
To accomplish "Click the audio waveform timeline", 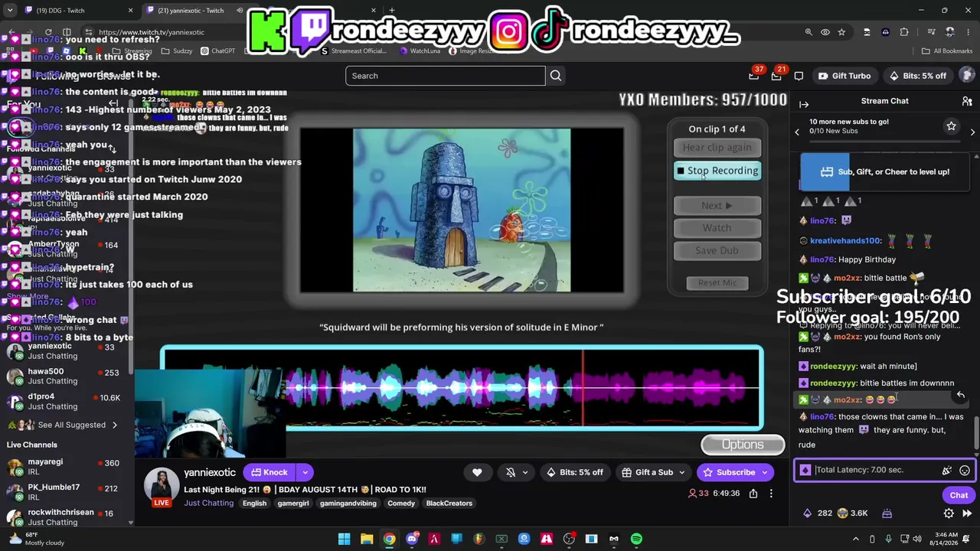I will [462, 387].
